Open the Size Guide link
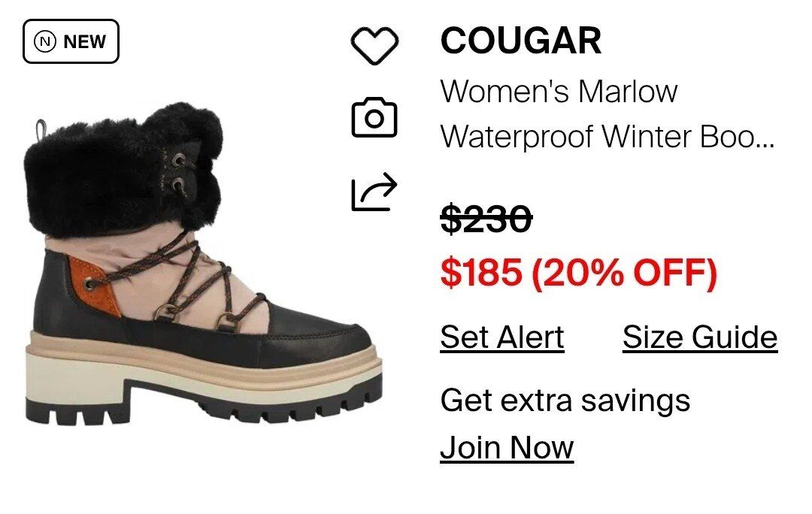Image resolution: width=812 pixels, height=514 pixels. (700, 338)
